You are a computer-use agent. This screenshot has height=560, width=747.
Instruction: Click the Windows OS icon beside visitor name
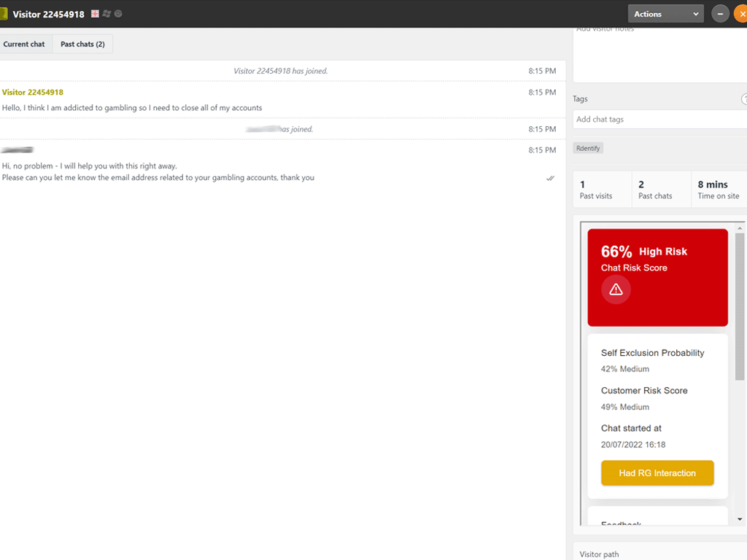coord(107,14)
